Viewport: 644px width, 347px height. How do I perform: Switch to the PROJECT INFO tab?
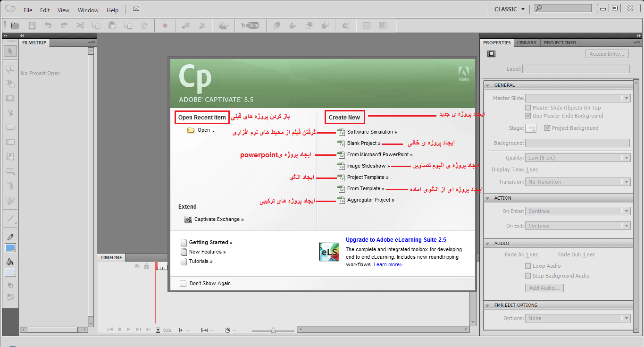click(560, 42)
